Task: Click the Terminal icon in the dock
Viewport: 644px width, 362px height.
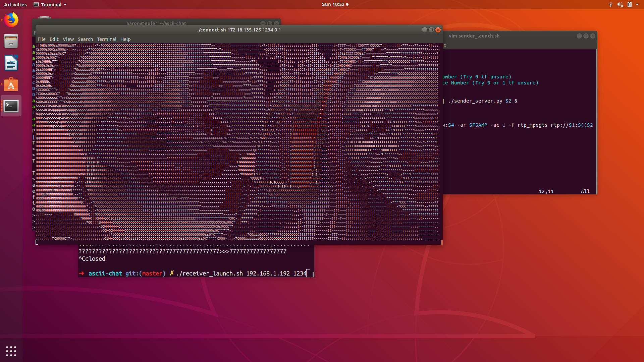Action: (x=11, y=106)
